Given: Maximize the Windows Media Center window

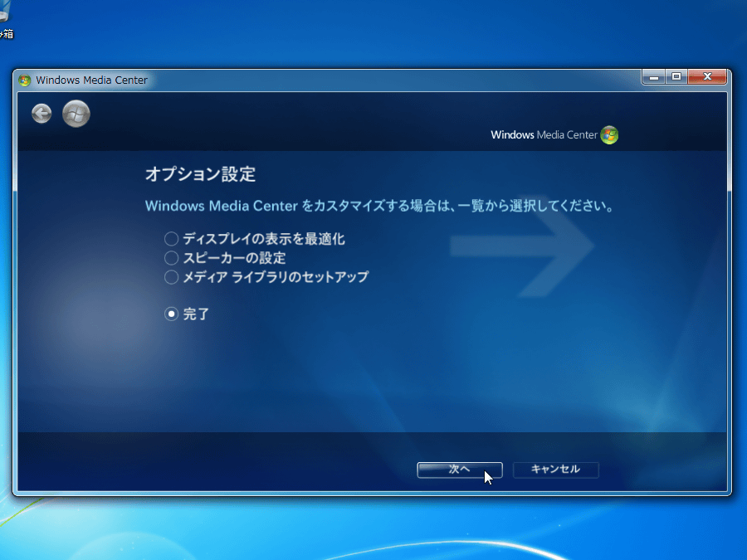Looking at the screenshot, I should 676,76.
